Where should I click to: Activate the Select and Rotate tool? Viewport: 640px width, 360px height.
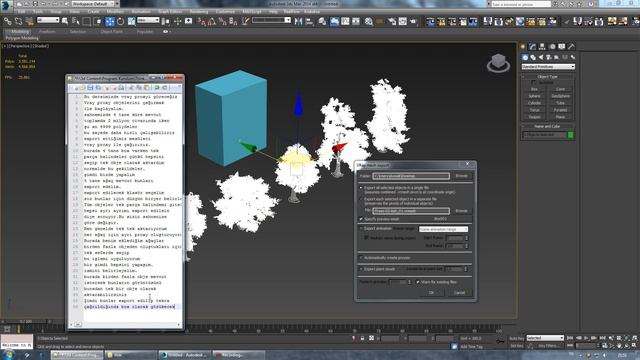coord(120,21)
